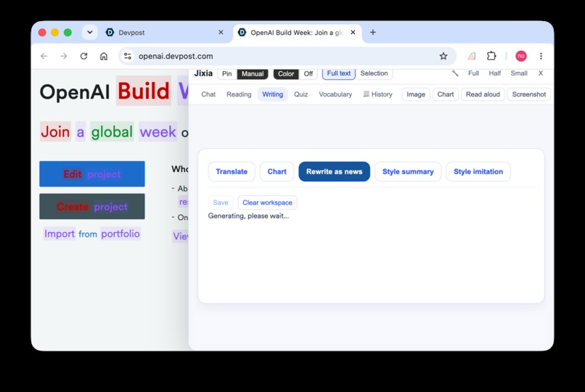The width and height of the screenshot is (585, 392).
Task: Start Read aloud
Action: (483, 94)
